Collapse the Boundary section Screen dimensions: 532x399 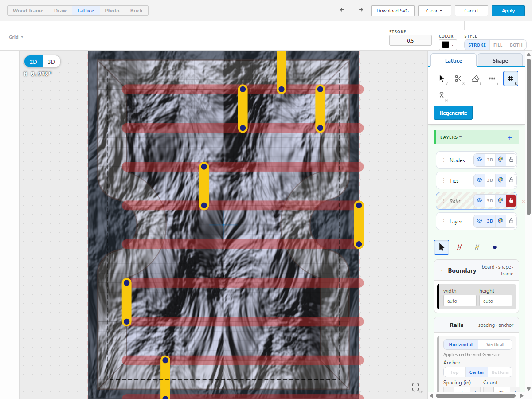(x=442, y=270)
